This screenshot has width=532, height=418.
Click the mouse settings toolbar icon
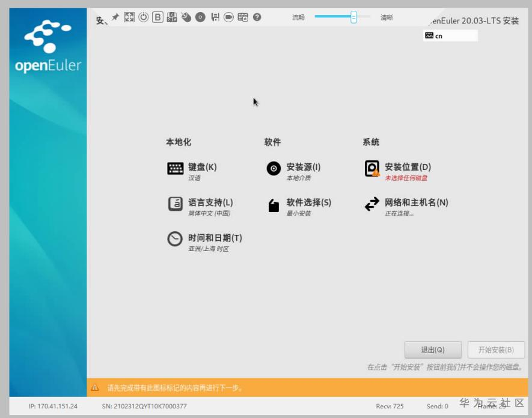pos(186,17)
